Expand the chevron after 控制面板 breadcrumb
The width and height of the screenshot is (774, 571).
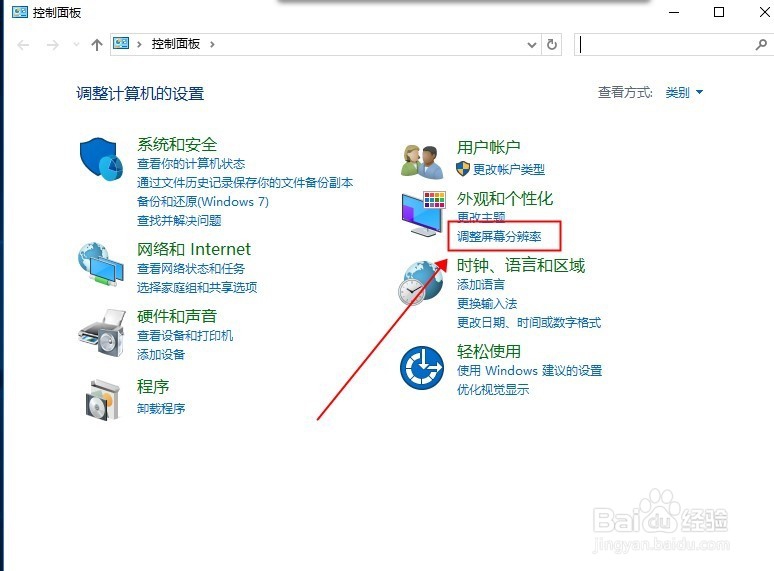212,44
